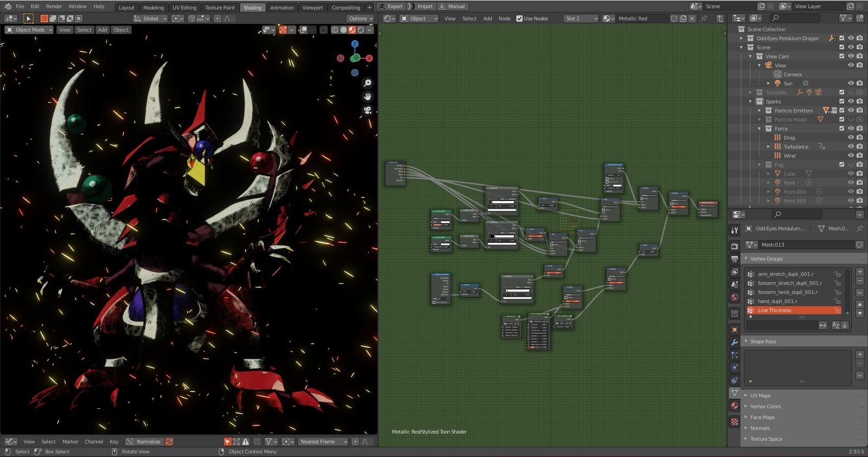Toggle lock on Line Thickness vertex group
This screenshot has width=868, height=457.
838,311
